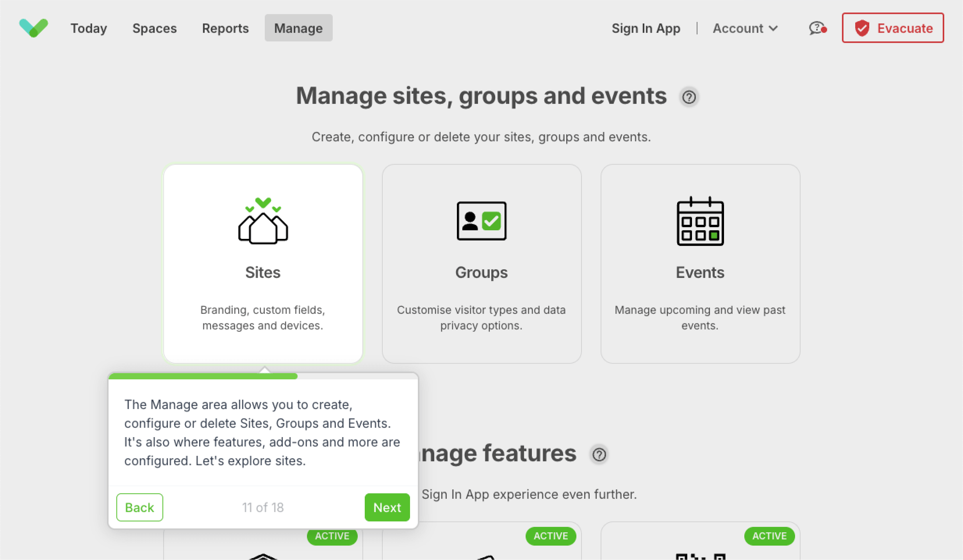Click the Sign In App checkmark logo
The width and height of the screenshot is (963, 560).
(34, 28)
